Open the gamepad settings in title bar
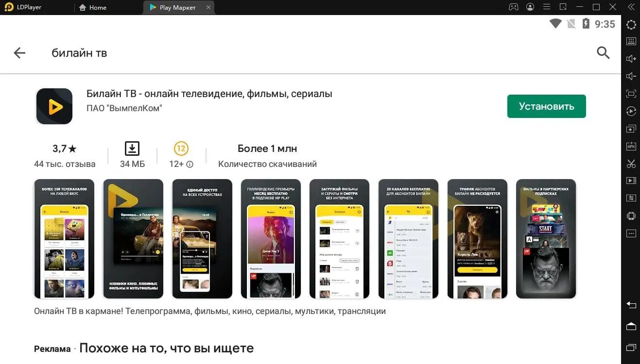Image resolution: width=640 pixels, height=364 pixels. [x=514, y=7]
